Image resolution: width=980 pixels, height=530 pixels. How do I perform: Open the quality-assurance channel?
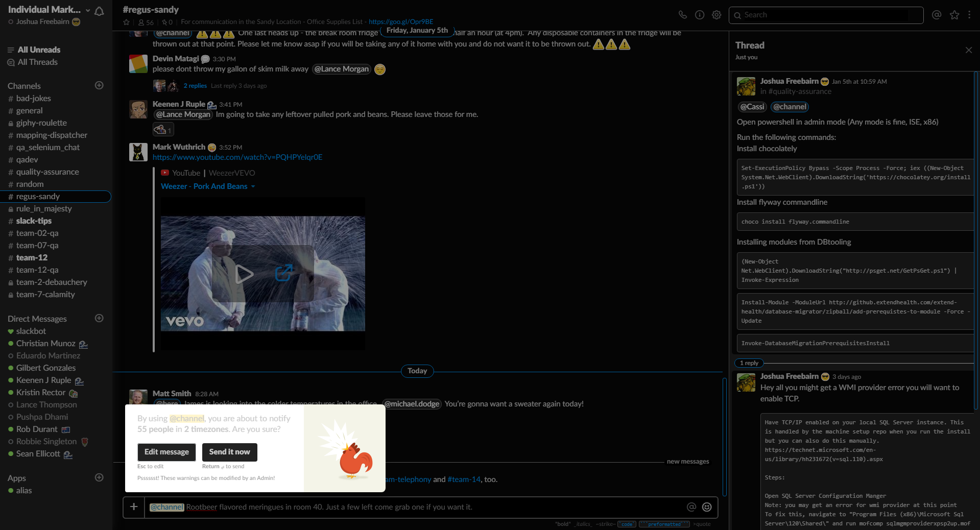[47, 172]
